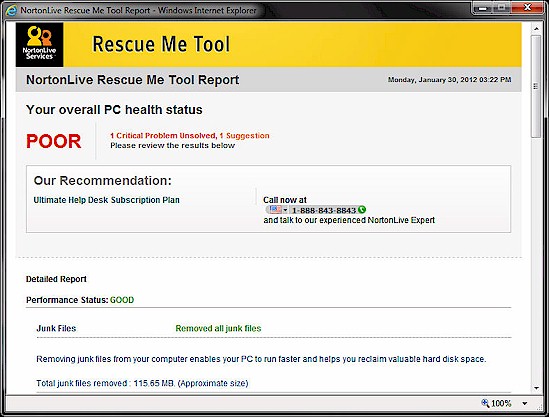Click the Performance Status GOOD value
The width and height of the screenshot is (550, 418).
[122, 300]
